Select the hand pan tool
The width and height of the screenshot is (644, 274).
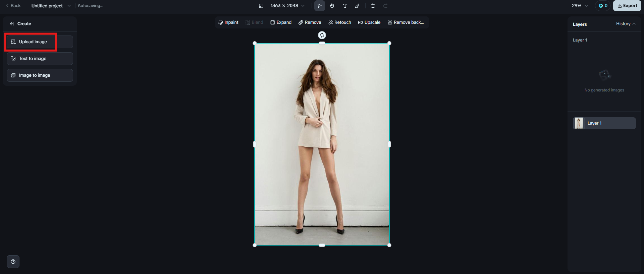coord(332,6)
